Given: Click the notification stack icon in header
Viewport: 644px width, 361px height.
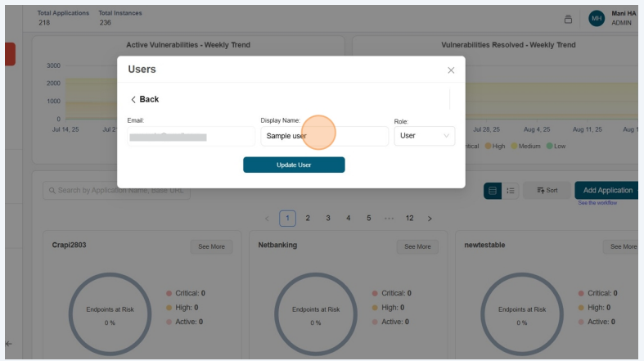Looking at the screenshot, I should [x=568, y=19].
